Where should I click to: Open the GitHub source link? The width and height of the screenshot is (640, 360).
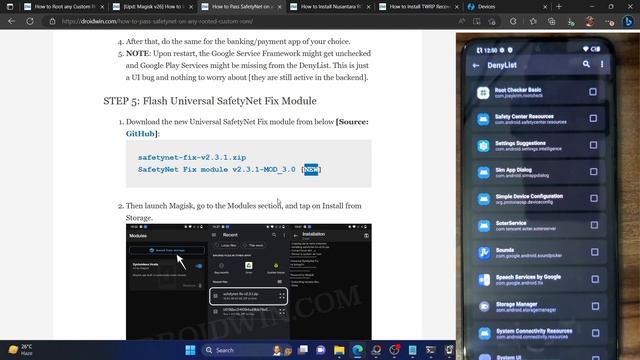(x=140, y=133)
